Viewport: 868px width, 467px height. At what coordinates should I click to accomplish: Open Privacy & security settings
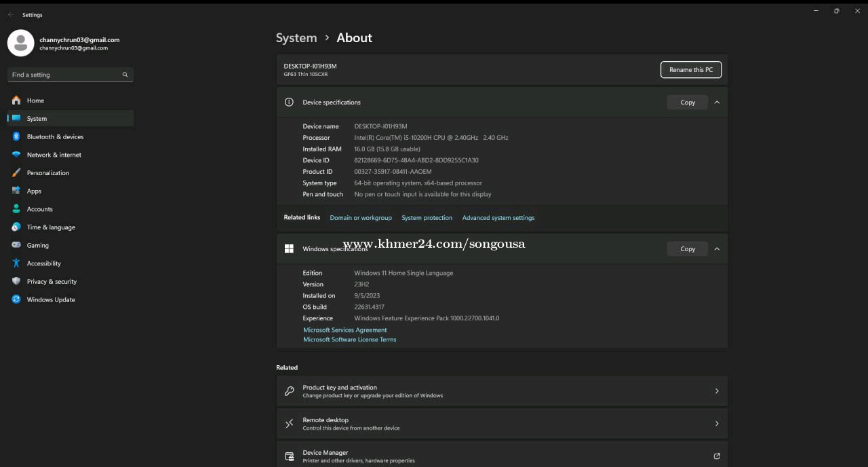(71, 281)
